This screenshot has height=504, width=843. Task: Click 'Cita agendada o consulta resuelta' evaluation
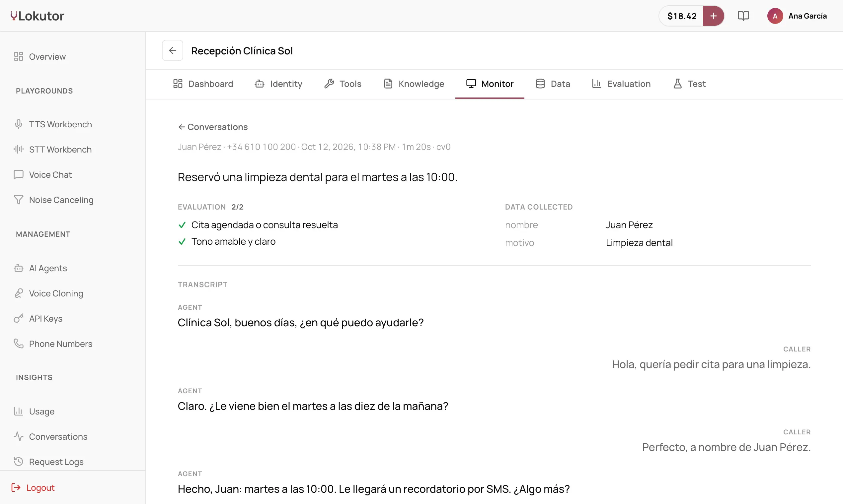coord(265,225)
